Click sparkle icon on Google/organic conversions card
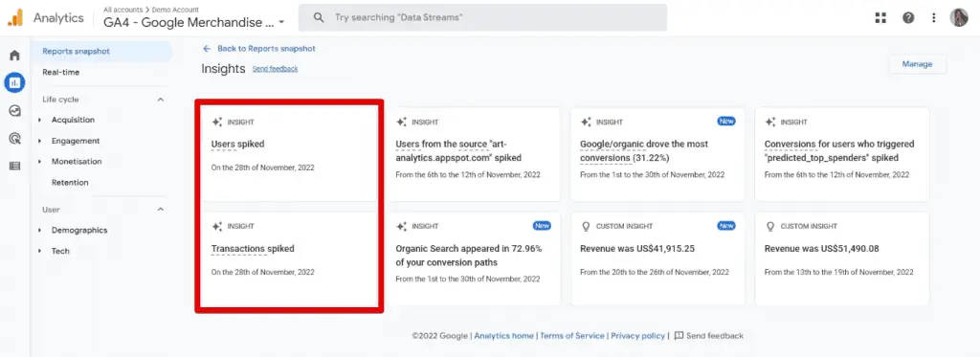This screenshot has height=357, width=980. 586,122
